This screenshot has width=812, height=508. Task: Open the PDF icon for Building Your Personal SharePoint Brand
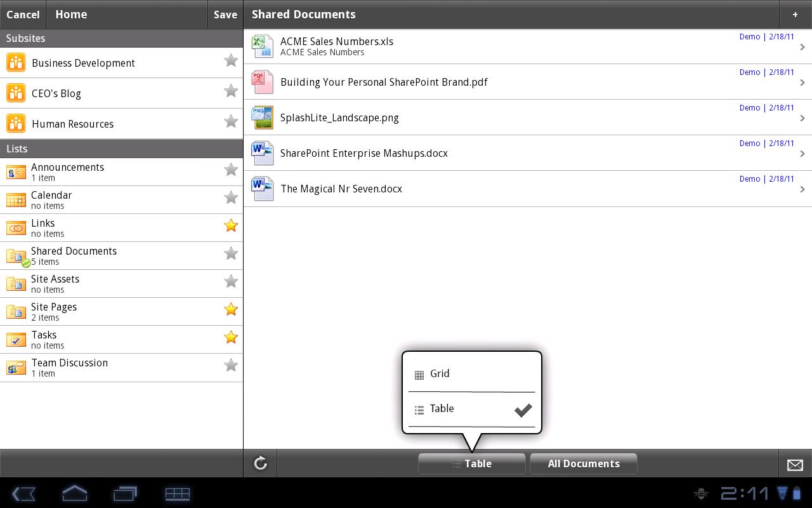[262, 82]
